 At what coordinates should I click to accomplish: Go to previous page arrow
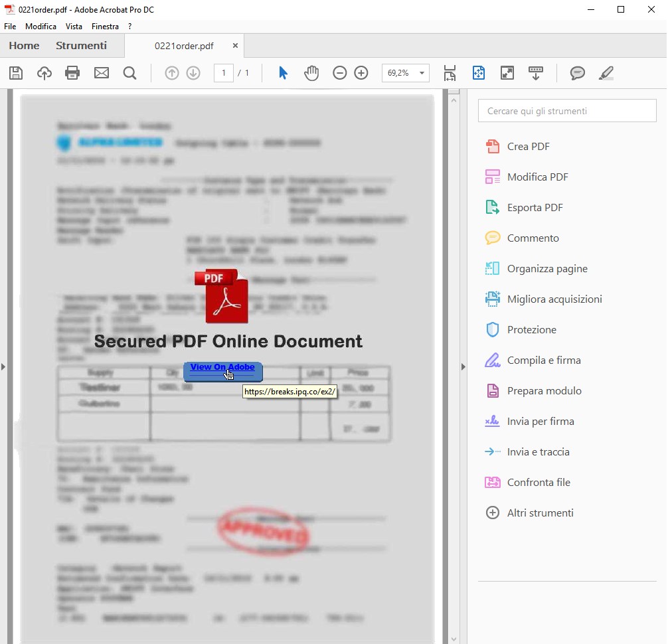tap(172, 73)
